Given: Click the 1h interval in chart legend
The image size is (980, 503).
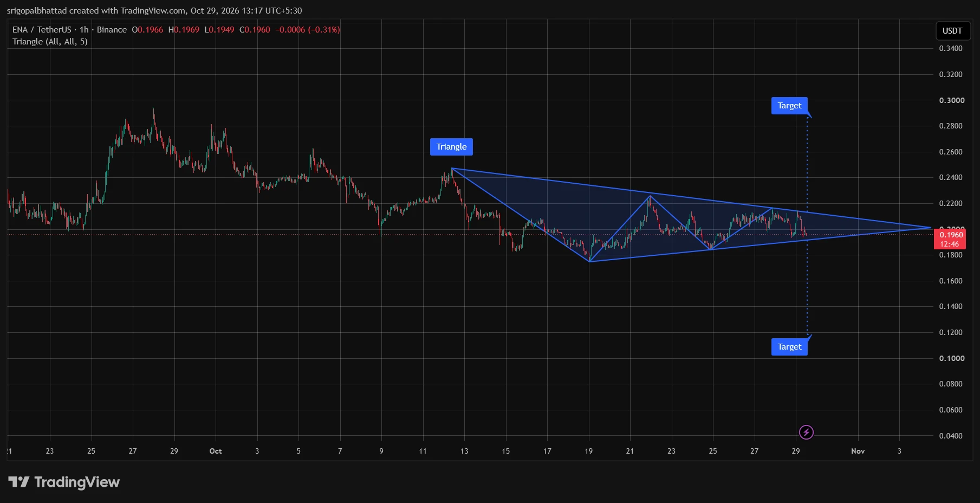Looking at the screenshot, I should click(x=84, y=30).
